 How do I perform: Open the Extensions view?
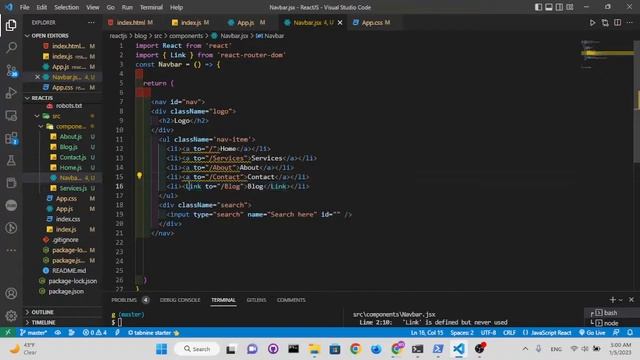click(x=11, y=138)
